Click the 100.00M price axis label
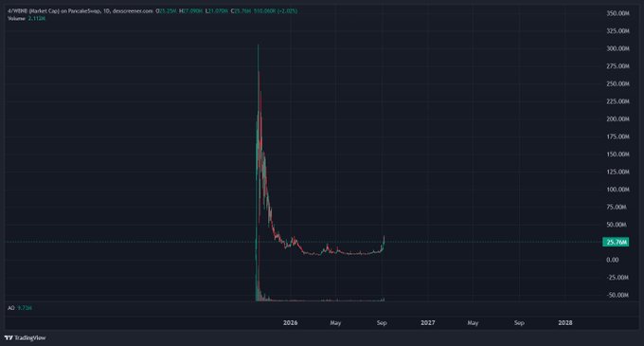Viewport: 644px width, 346px height. (617, 190)
